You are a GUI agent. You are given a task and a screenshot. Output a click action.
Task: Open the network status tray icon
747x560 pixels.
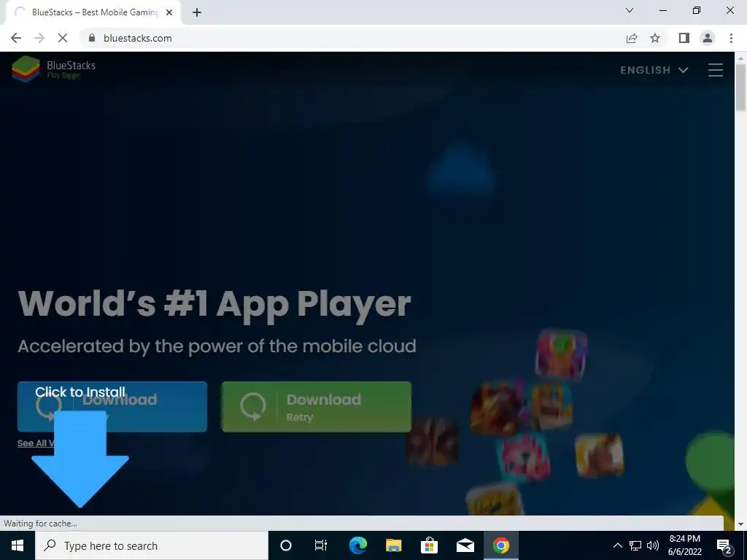coord(635,545)
